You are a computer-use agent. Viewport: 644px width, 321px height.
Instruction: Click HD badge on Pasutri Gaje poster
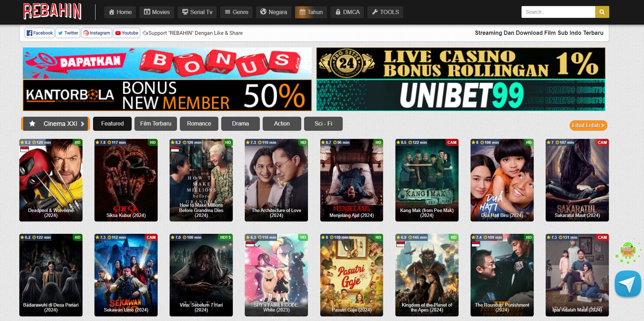(x=378, y=237)
